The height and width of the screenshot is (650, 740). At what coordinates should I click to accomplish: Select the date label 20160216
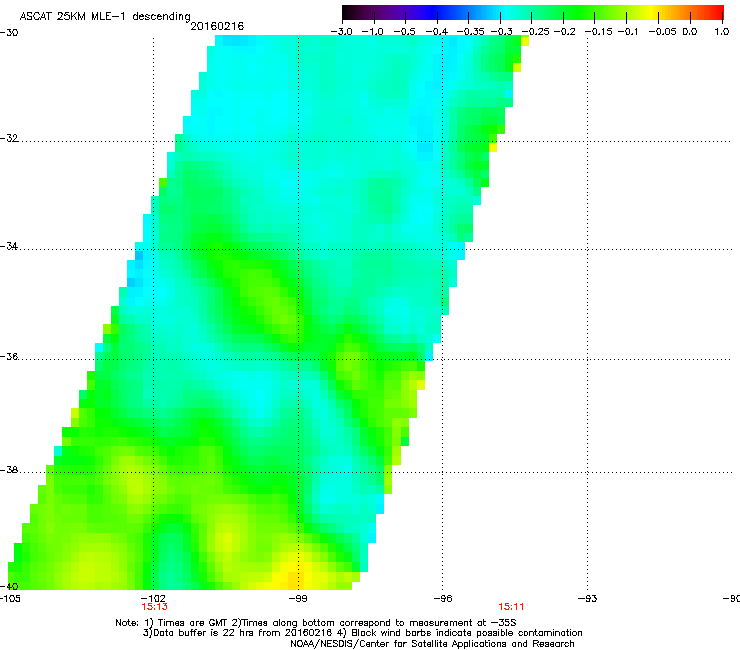[x=217, y=26]
